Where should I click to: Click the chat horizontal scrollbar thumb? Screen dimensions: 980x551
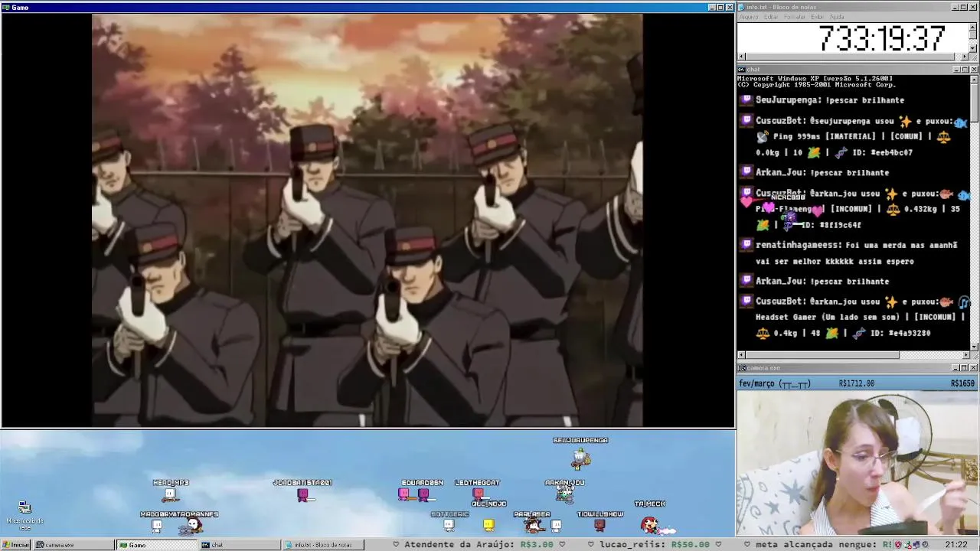(822, 355)
